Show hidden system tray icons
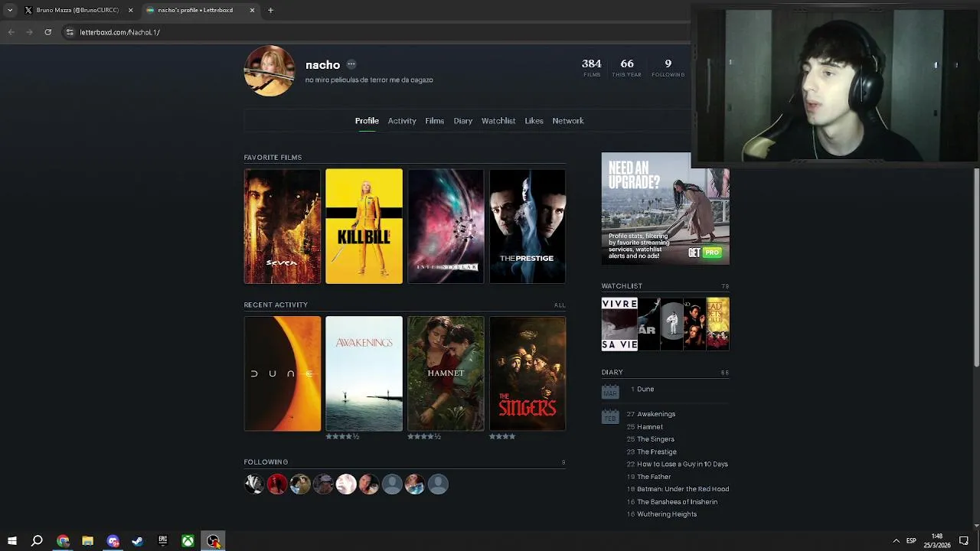Viewport: 980px width, 551px height. [x=896, y=541]
